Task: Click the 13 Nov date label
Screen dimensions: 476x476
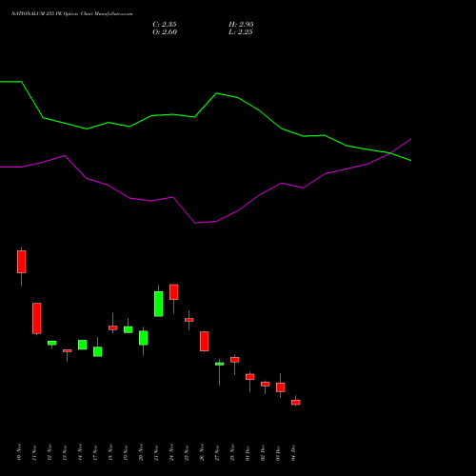Action: (65, 452)
